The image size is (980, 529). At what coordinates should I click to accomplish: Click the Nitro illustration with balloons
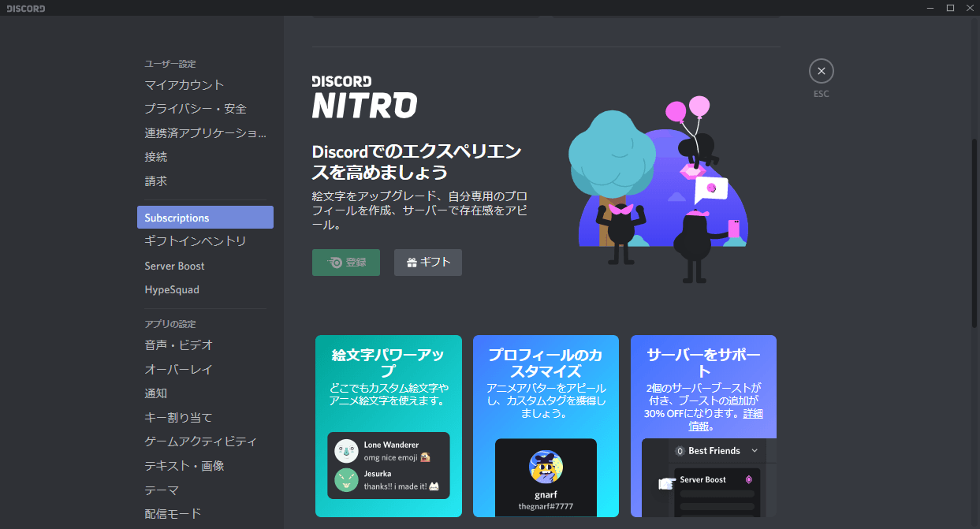[x=659, y=189]
